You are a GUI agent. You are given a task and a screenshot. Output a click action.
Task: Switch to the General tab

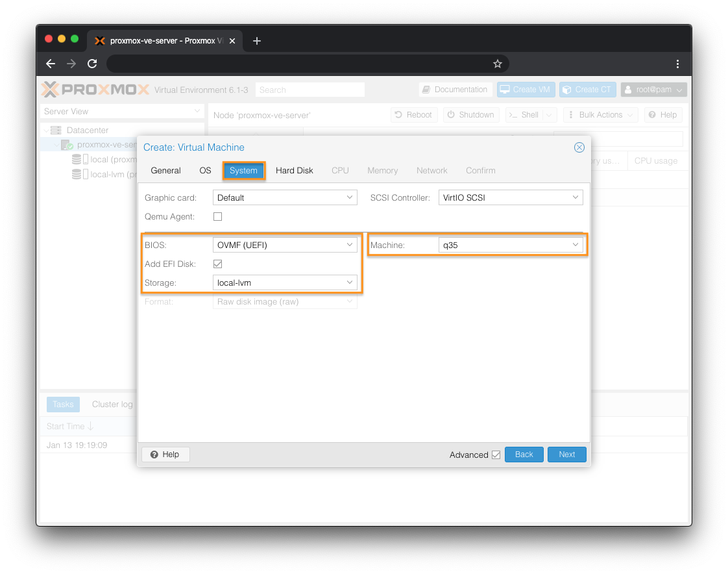click(x=165, y=171)
